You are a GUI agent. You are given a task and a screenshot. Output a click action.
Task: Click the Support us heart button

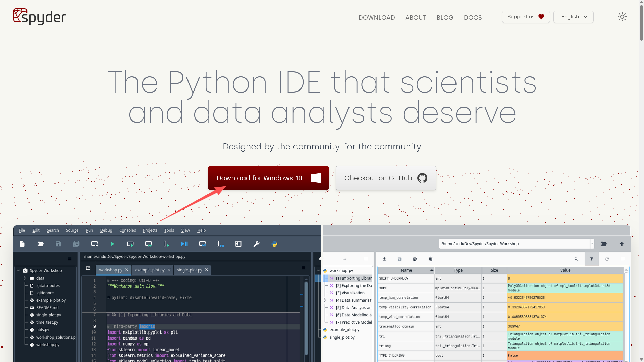pos(526,17)
